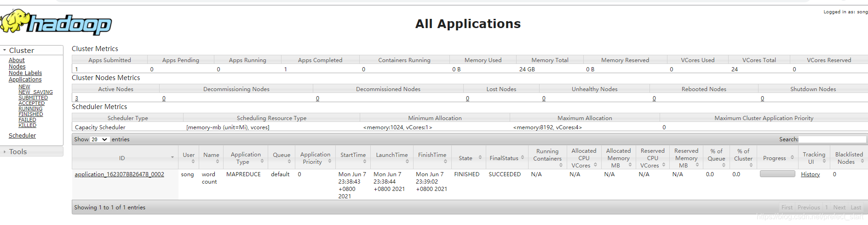Sort table by Allocated Memory MB column
Screen dimensions: 868x225
(x=618, y=158)
